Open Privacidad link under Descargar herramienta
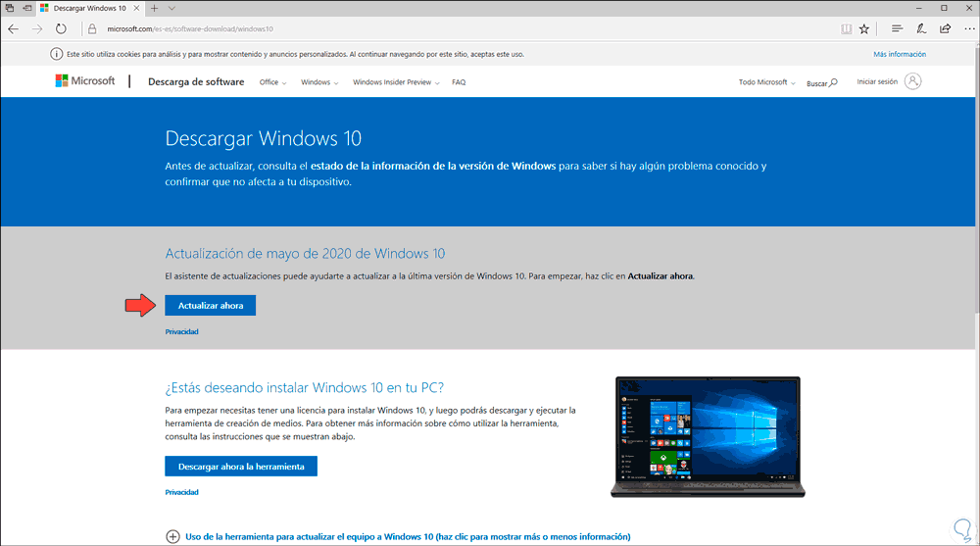The height and width of the screenshot is (546, 980). tap(181, 492)
